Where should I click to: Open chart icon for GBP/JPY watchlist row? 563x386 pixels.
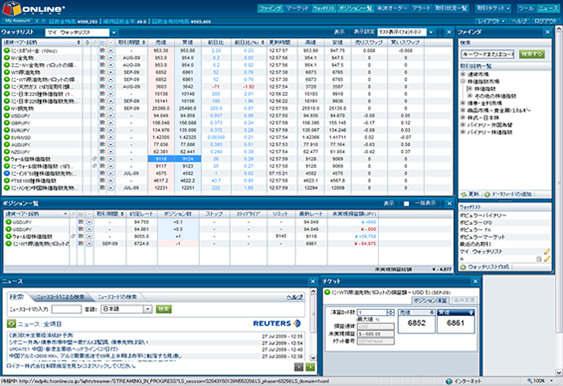(103, 123)
